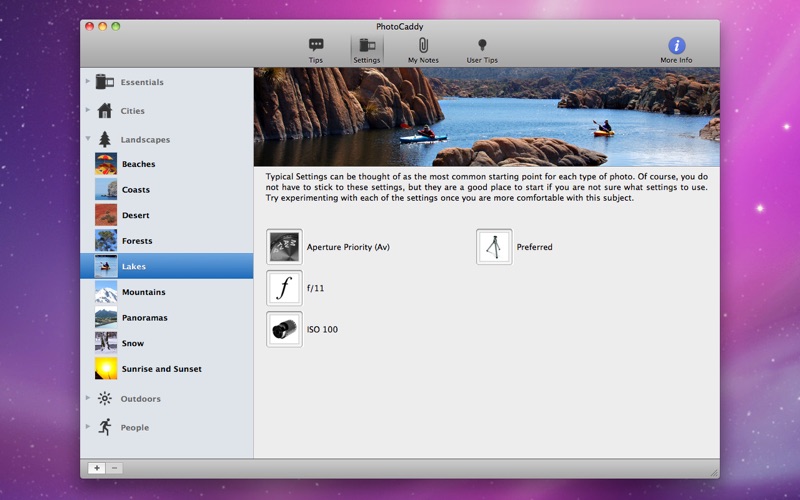Select the Mountains thumbnail image

point(106,292)
